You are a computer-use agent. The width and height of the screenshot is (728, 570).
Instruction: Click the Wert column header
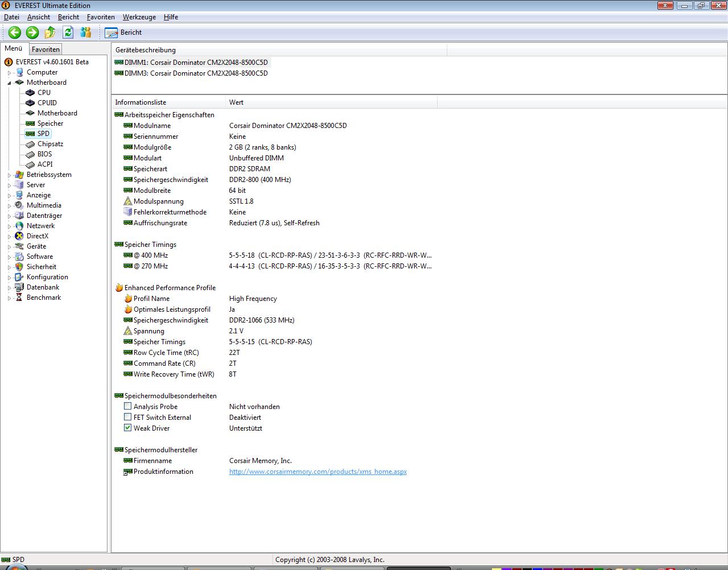[x=332, y=102]
